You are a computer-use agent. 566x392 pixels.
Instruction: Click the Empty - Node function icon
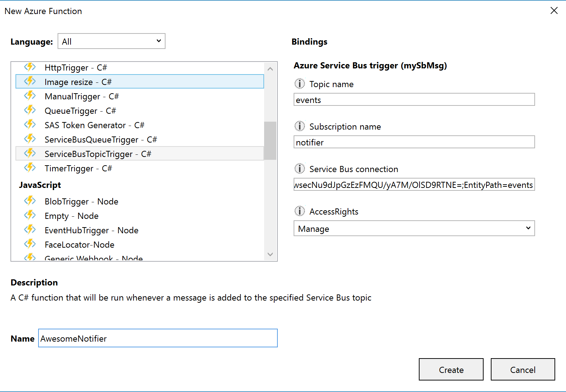(x=30, y=215)
